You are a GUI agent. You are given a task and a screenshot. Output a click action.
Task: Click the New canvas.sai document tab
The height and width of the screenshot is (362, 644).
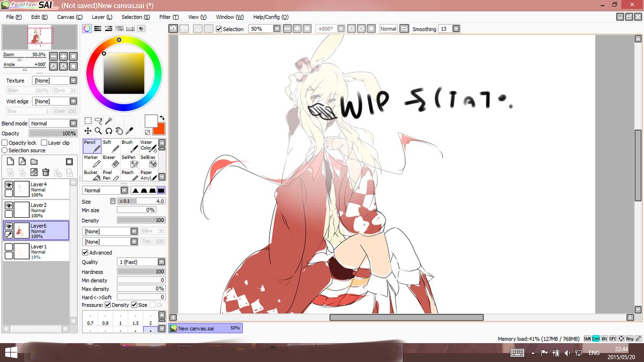click(x=206, y=328)
